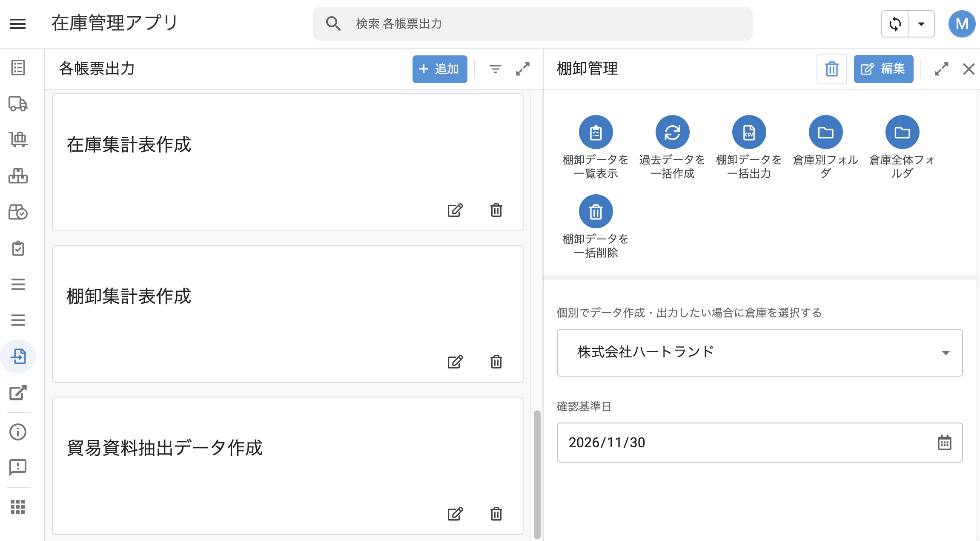This screenshot has height=541, width=980.
Task: Open the info circle sidebar icon
Action: pyautogui.click(x=18, y=432)
